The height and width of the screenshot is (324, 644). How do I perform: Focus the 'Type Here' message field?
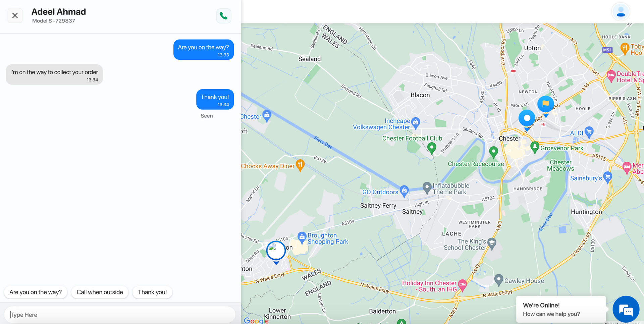120,315
